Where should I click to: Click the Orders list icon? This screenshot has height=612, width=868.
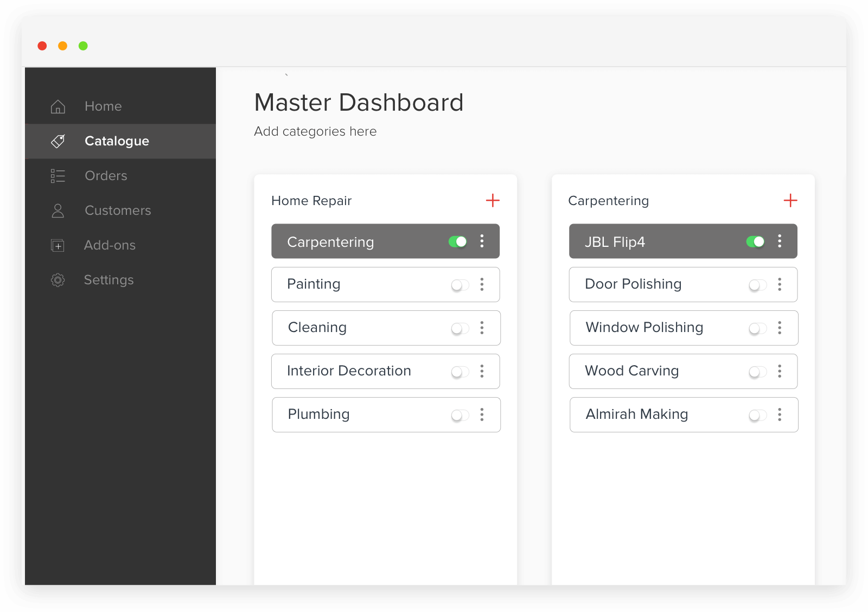(58, 176)
